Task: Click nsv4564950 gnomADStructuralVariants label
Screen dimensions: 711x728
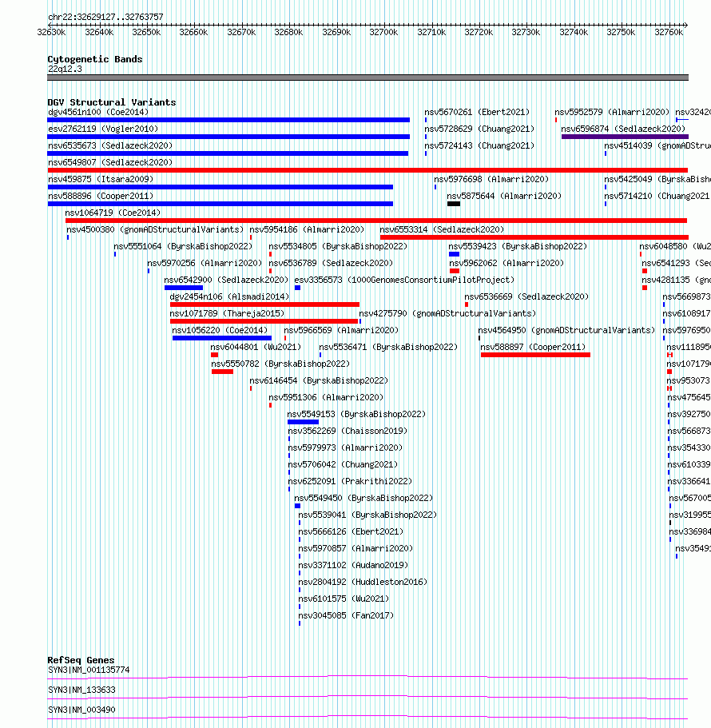Action: tap(566, 330)
